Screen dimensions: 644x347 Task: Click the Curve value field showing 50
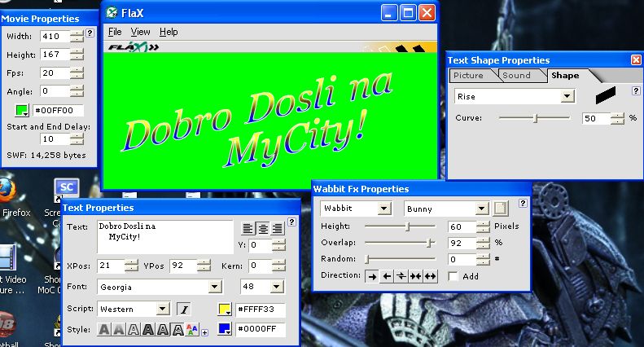point(596,118)
